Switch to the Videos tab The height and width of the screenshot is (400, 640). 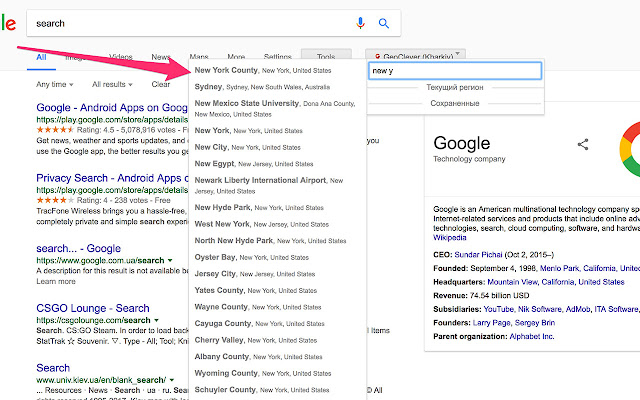tap(121, 57)
